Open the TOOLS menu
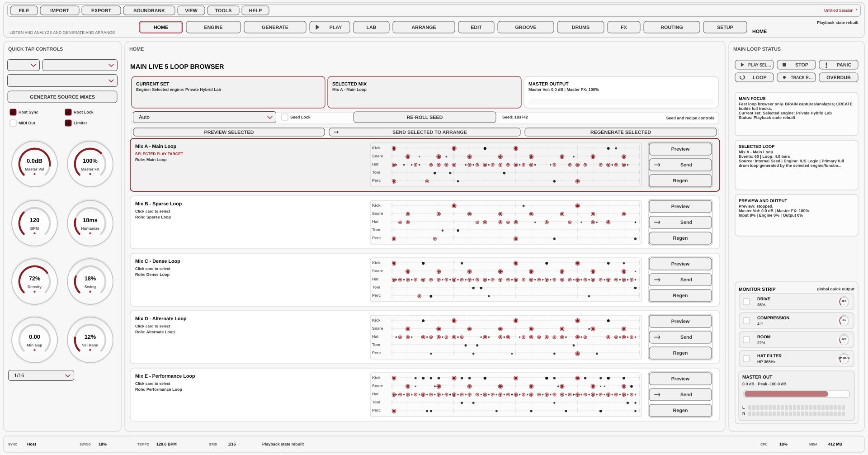868x455 pixels. 223,10
